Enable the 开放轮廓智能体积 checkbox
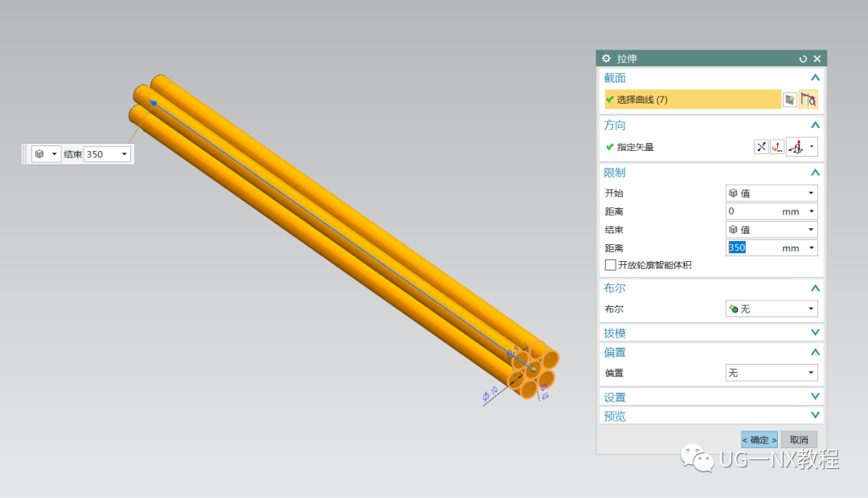The image size is (868, 498). [x=610, y=265]
